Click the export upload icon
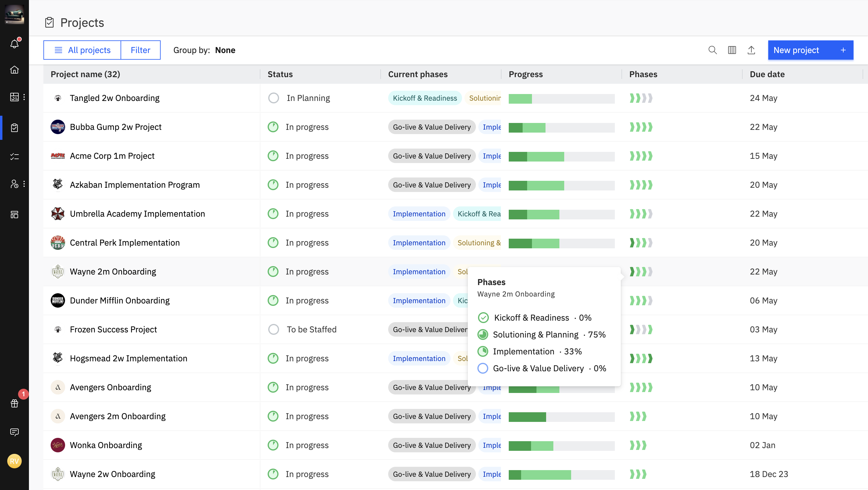 tap(751, 50)
